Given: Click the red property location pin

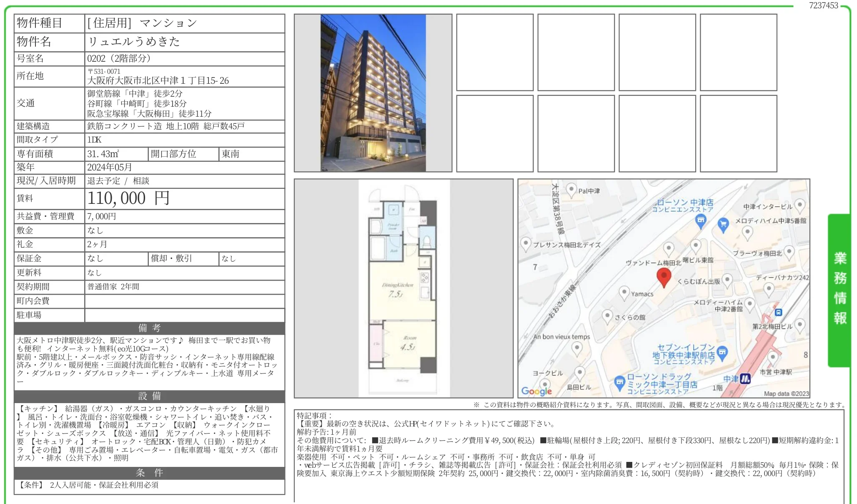Looking at the screenshot, I should click(x=664, y=277).
